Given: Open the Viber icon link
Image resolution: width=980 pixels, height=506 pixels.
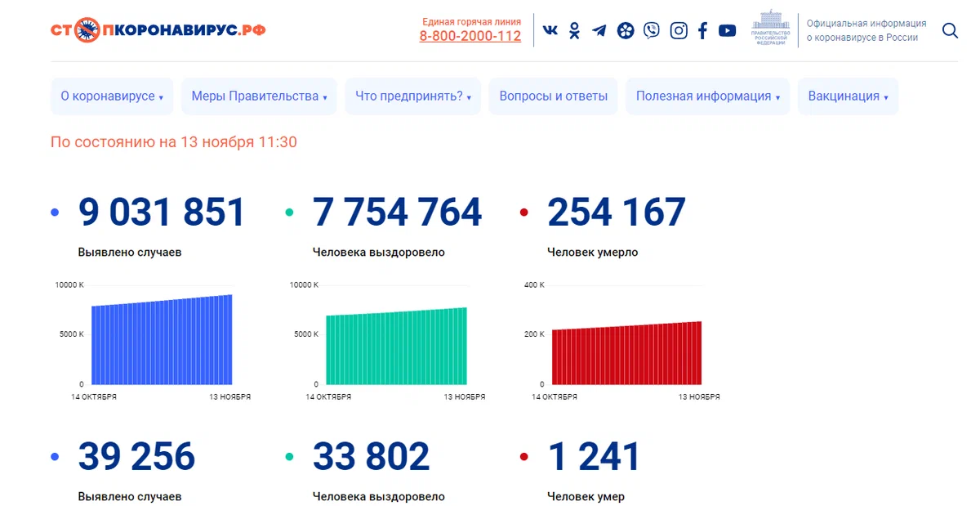Looking at the screenshot, I should pyautogui.click(x=651, y=30).
